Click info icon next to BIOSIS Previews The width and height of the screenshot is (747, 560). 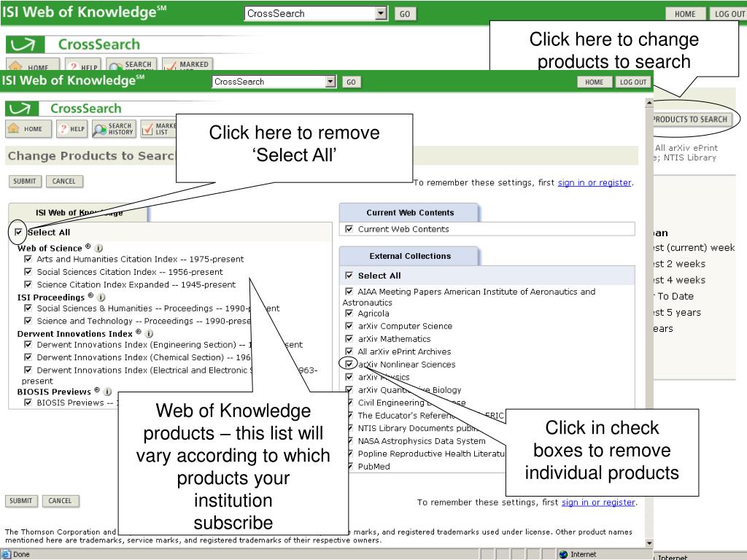108,392
